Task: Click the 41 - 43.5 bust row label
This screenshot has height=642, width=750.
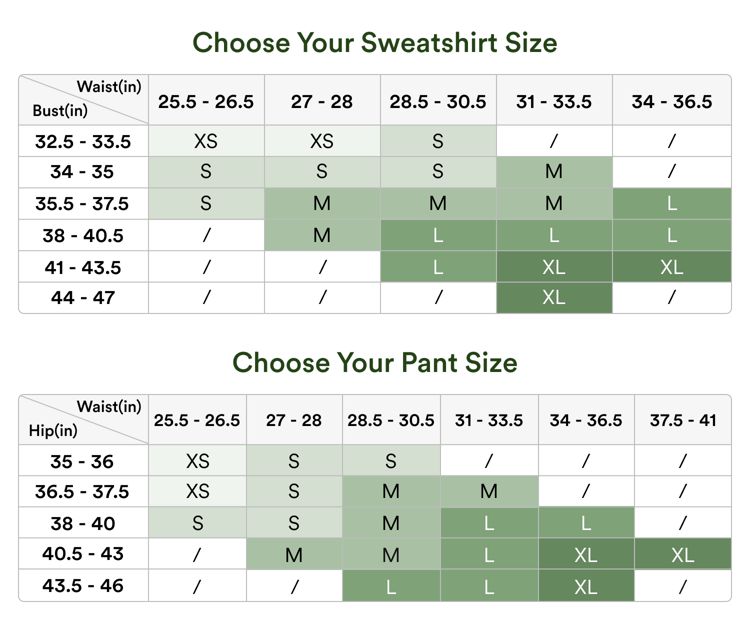Action: [82, 266]
